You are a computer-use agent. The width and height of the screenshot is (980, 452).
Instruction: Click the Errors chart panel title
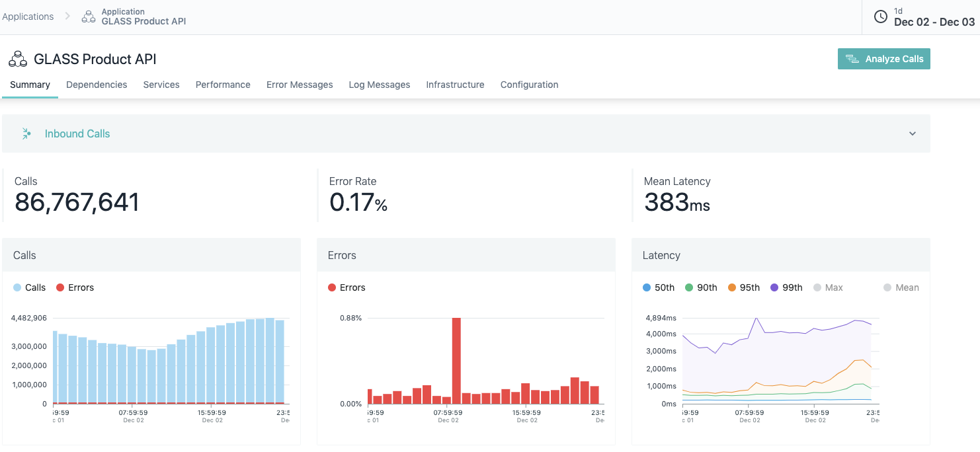342,255
